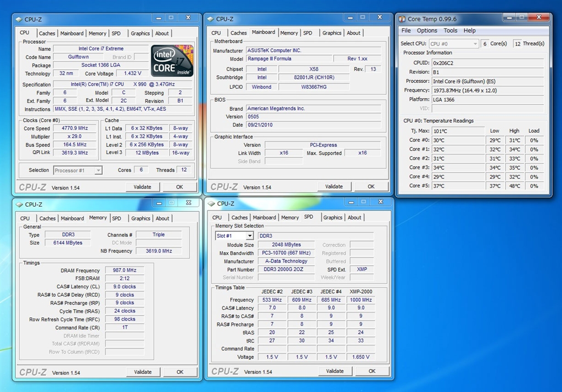Open the About tab in the CPU-Z window showing Memory
Viewport: 562px width, 392px height.
point(162,218)
